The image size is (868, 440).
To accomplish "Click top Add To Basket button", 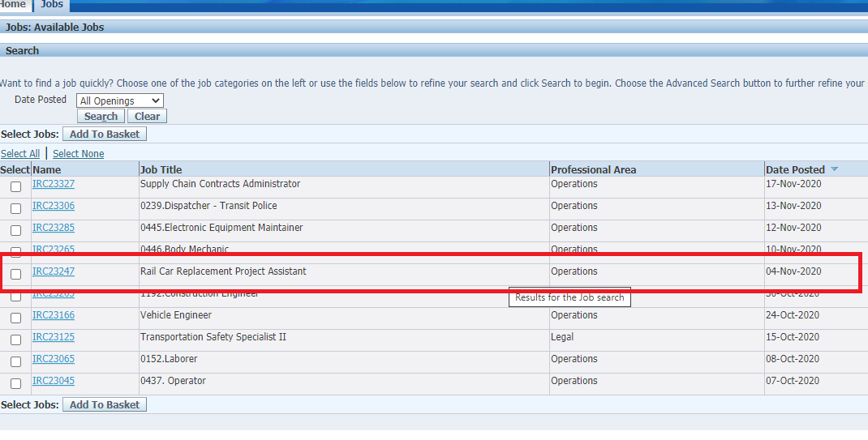I will (105, 134).
